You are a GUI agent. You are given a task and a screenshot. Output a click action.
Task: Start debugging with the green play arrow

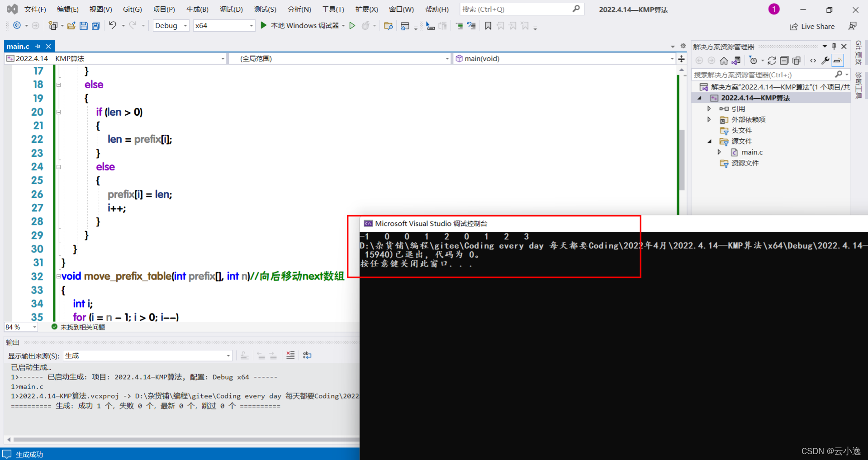coord(264,26)
